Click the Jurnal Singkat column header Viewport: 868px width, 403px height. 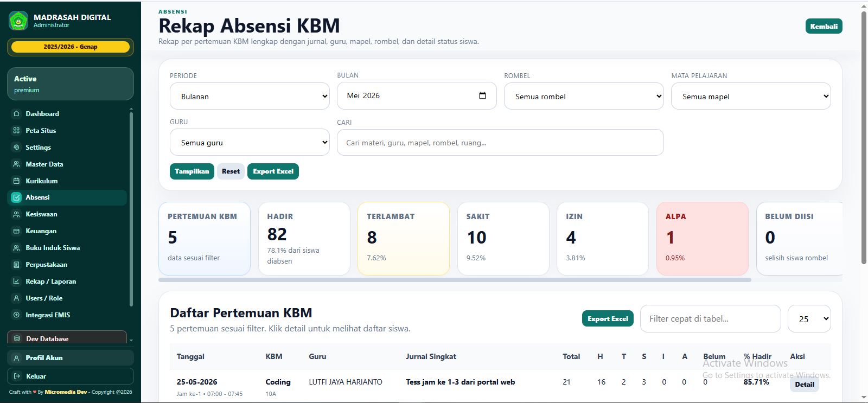tap(431, 356)
